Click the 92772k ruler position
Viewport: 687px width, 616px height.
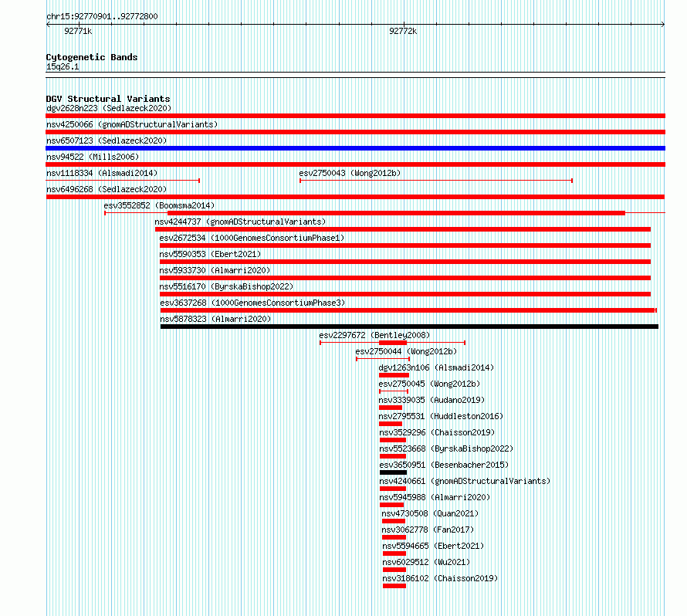click(x=403, y=31)
